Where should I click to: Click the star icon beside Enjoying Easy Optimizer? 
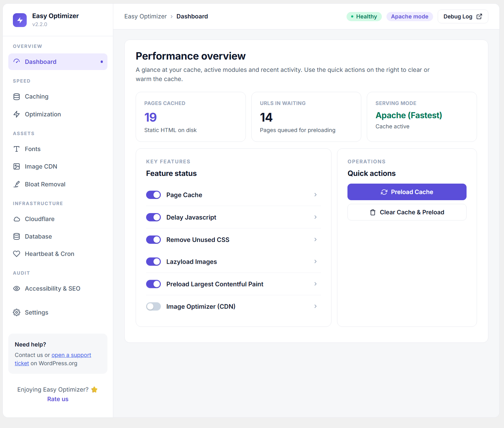[94, 390]
